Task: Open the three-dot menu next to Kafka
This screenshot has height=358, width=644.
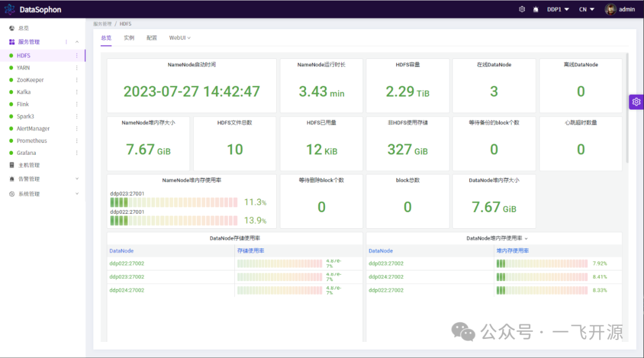Action: [x=76, y=92]
